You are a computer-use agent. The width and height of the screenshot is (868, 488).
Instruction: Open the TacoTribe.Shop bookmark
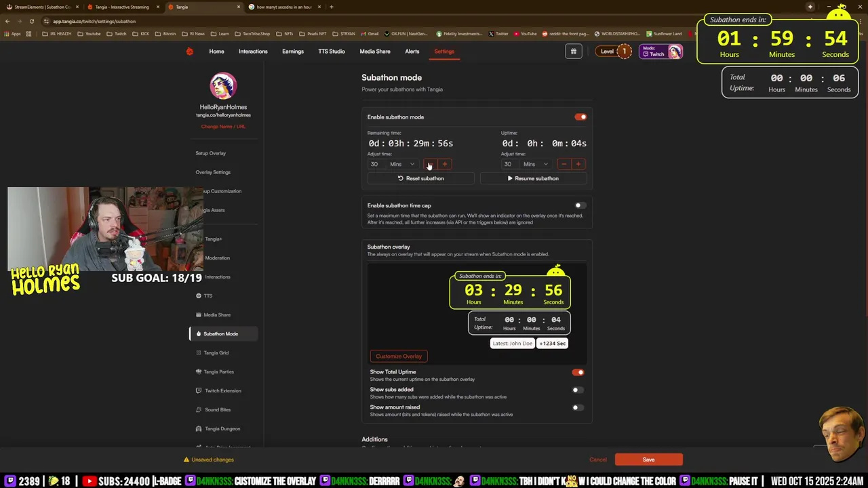pyautogui.click(x=252, y=34)
